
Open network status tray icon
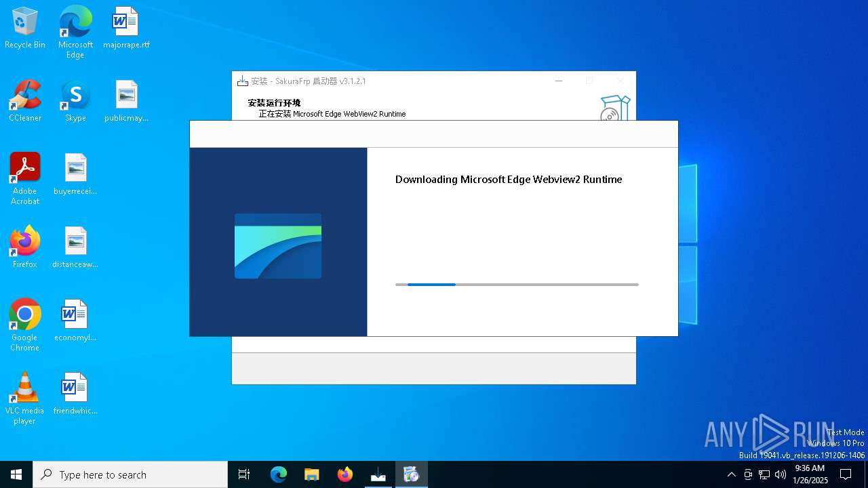coord(764,474)
